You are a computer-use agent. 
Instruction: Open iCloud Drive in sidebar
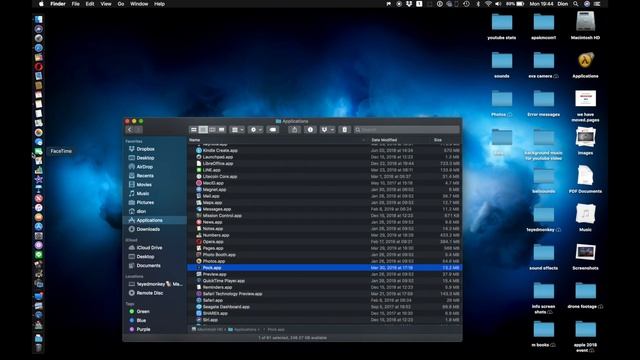coord(149,248)
